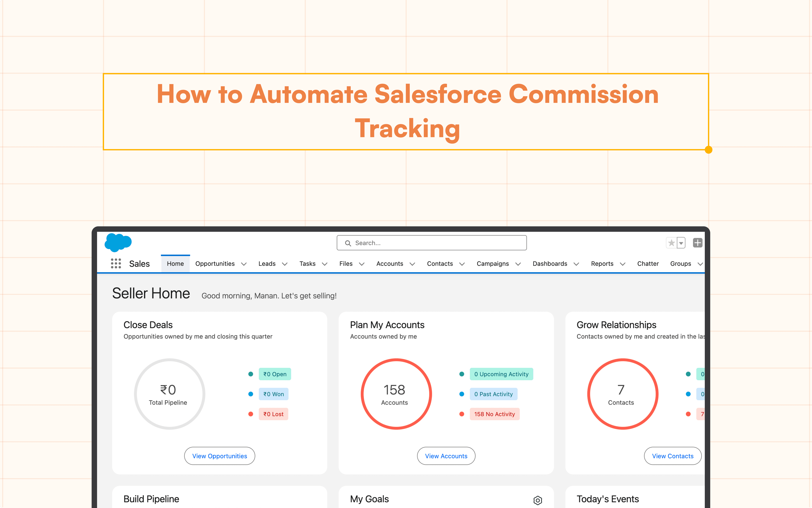Screen dimensions: 812x508
Task: Click the Close Deals card title
Action: coord(148,325)
